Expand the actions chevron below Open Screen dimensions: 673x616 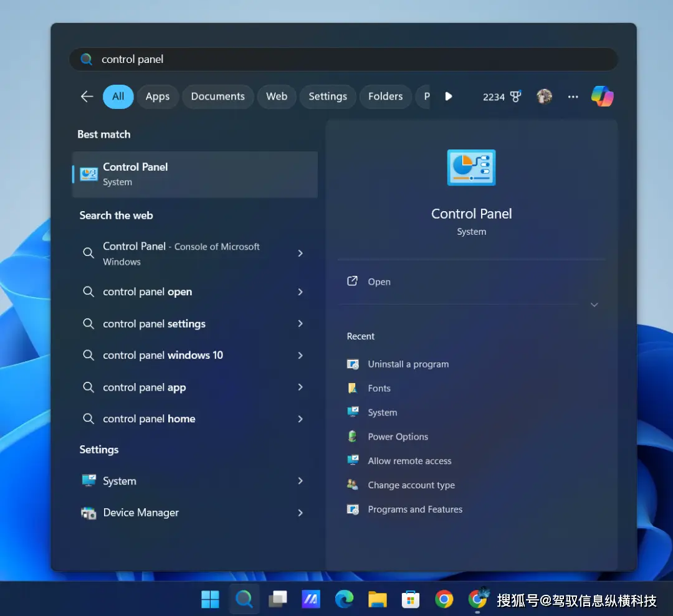point(594,305)
